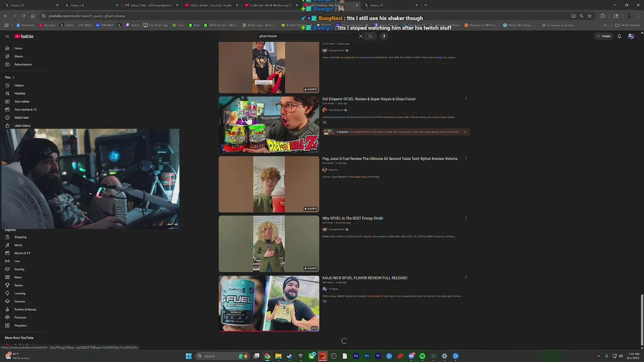This screenshot has height=362, width=644.
Task: Open Watch later in the sidebar
Action: (x=21, y=118)
